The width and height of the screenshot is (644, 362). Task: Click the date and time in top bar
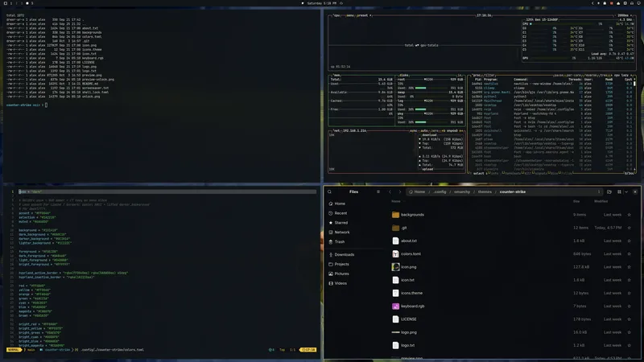(x=321, y=3)
